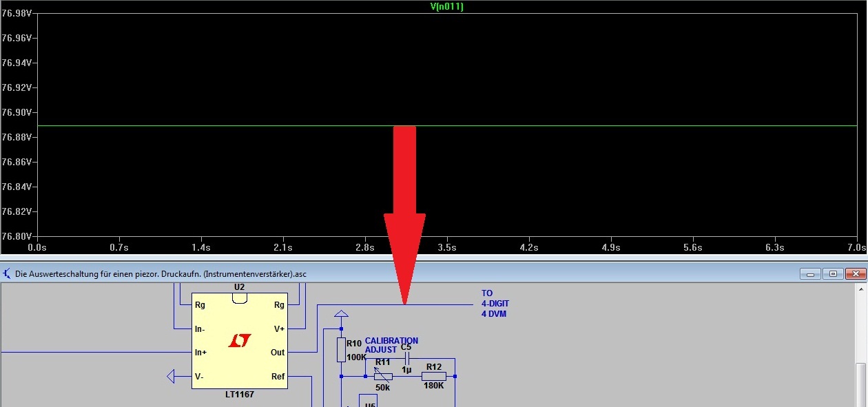Screen dimensions: 868x407
Task: Click the Out pin of LT1167
Action: [x=278, y=352]
